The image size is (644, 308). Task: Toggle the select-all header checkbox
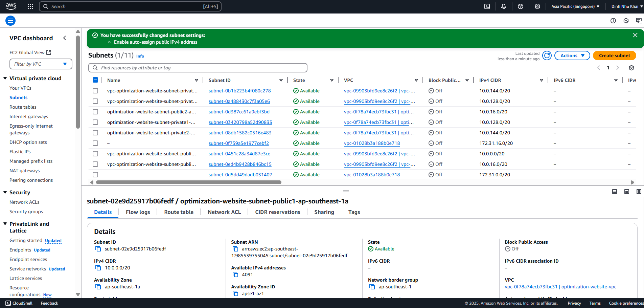pyautogui.click(x=95, y=80)
